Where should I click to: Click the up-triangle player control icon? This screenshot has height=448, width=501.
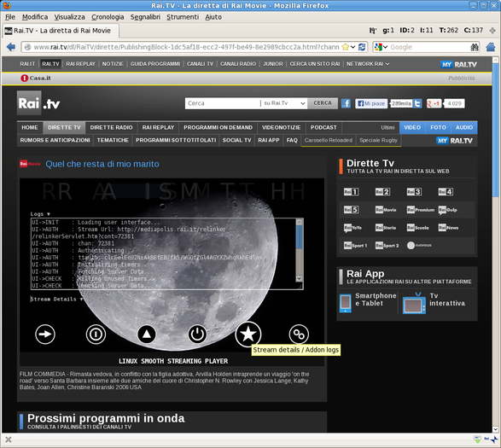pyautogui.click(x=146, y=335)
